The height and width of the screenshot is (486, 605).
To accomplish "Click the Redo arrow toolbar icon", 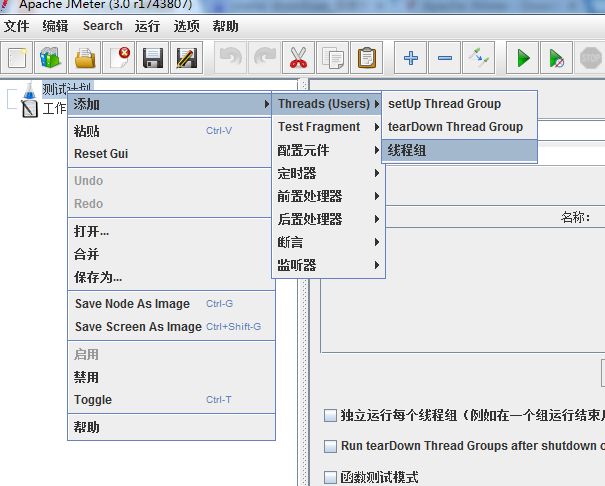I will (264, 58).
